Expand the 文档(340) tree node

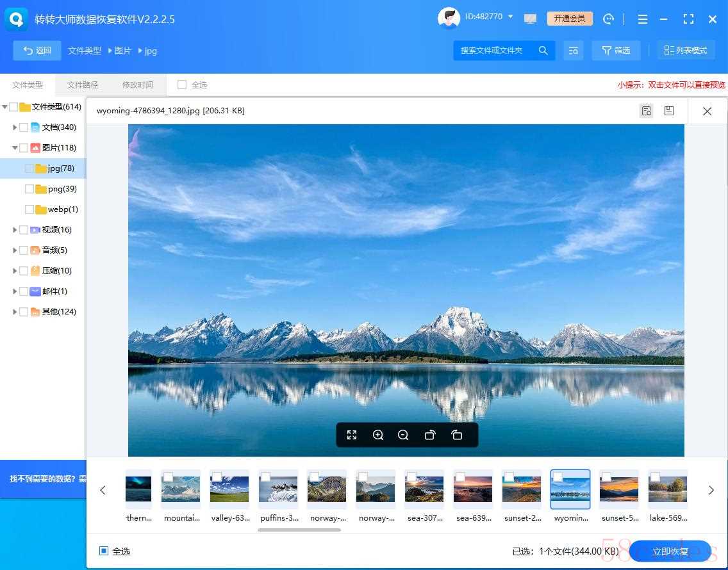click(15, 127)
